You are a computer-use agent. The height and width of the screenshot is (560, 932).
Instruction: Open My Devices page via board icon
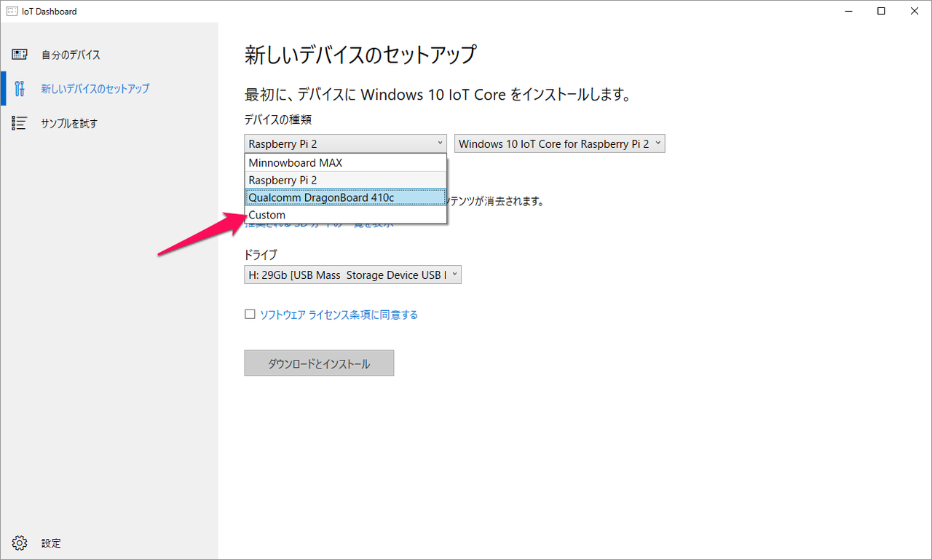tap(20, 55)
